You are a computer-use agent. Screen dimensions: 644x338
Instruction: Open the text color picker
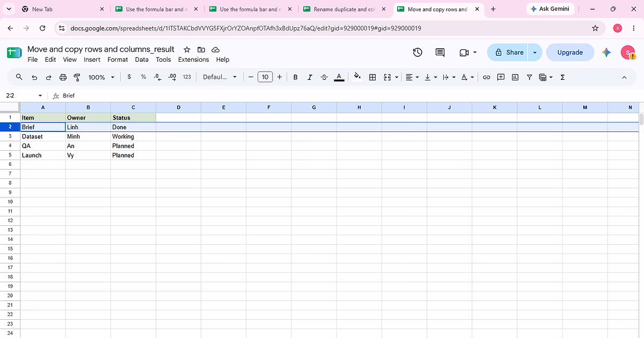click(339, 77)
